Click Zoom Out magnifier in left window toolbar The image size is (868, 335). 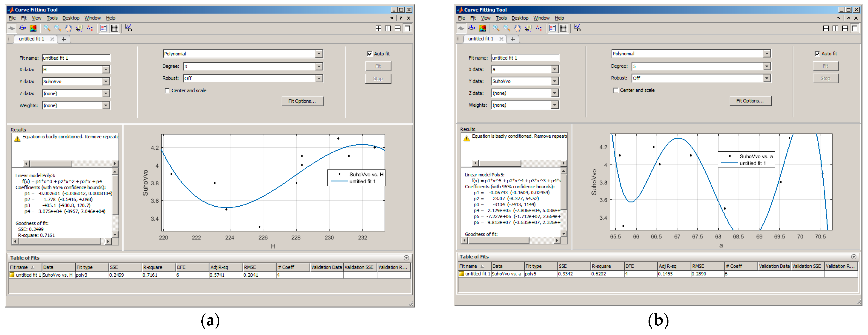click(x=58, y=29)
